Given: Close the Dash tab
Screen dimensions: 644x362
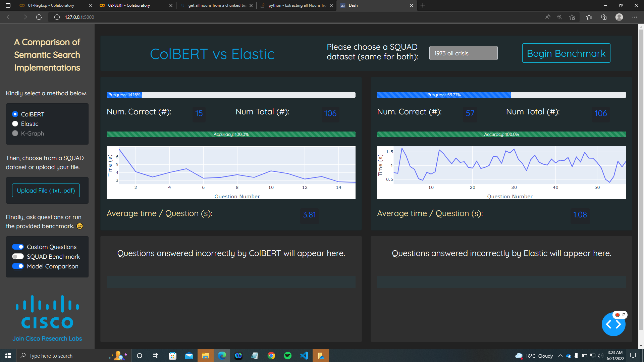Looking at the screenshot, I should point(412,5).
